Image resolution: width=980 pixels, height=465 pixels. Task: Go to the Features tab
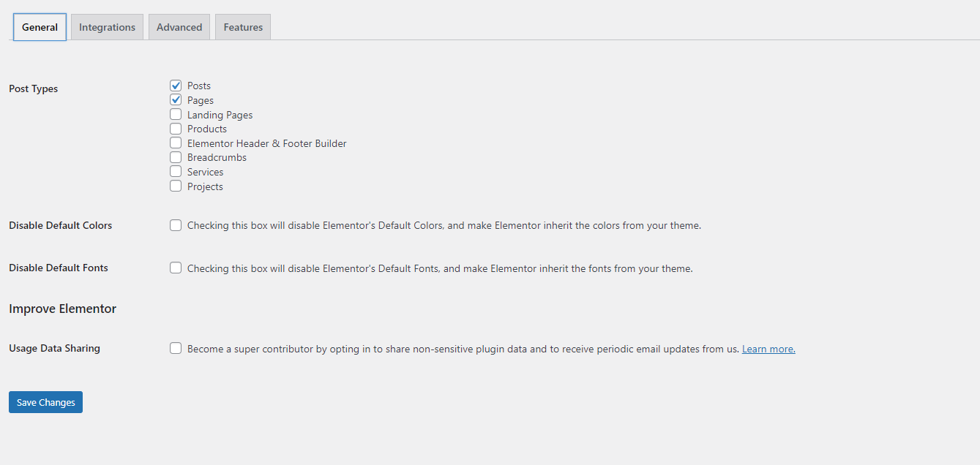click(243, 27)
